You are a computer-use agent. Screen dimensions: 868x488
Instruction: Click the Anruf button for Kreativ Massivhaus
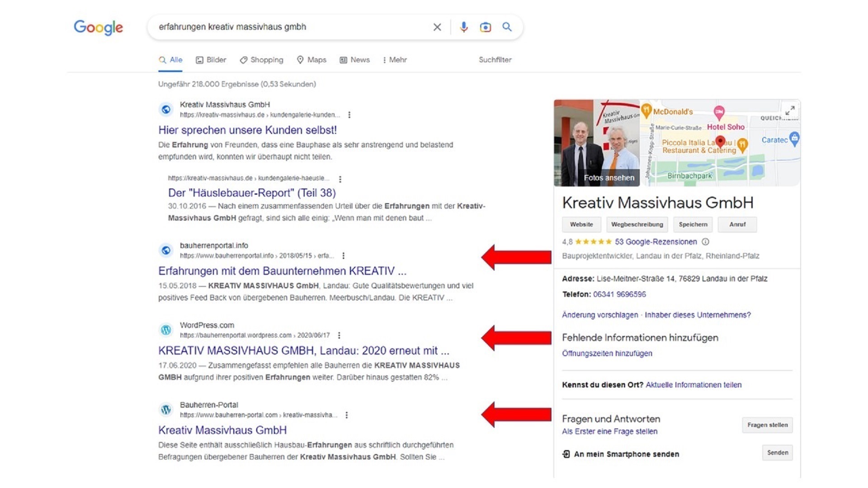pyautogui.click(x=737, y=224)
